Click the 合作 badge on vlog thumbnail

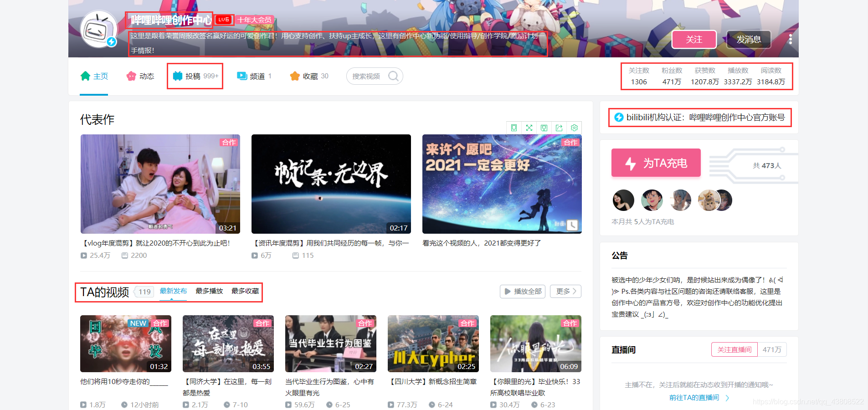pyautogui.click(x=229, y=142)
